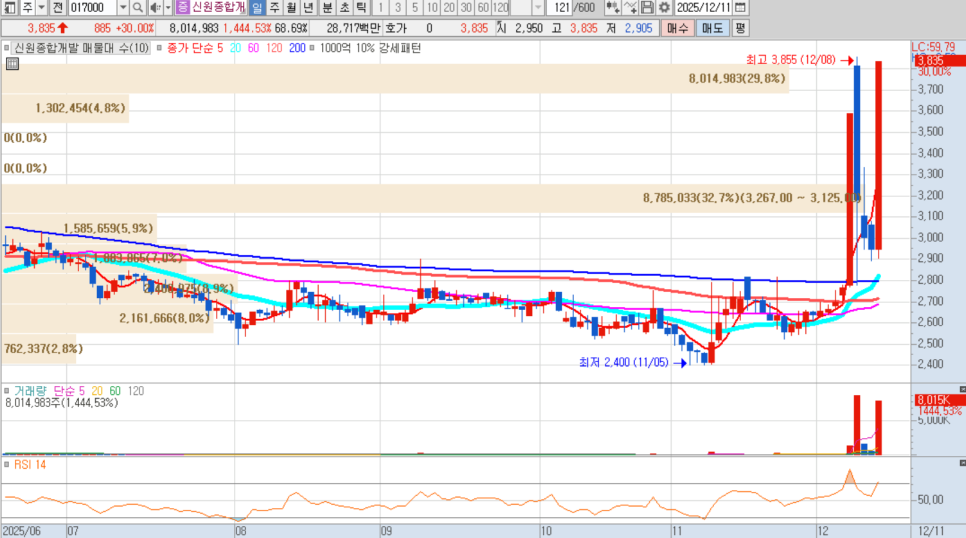Save chart layout with the floppy disk icon
The image size is (966, 538).
(647, 7)
